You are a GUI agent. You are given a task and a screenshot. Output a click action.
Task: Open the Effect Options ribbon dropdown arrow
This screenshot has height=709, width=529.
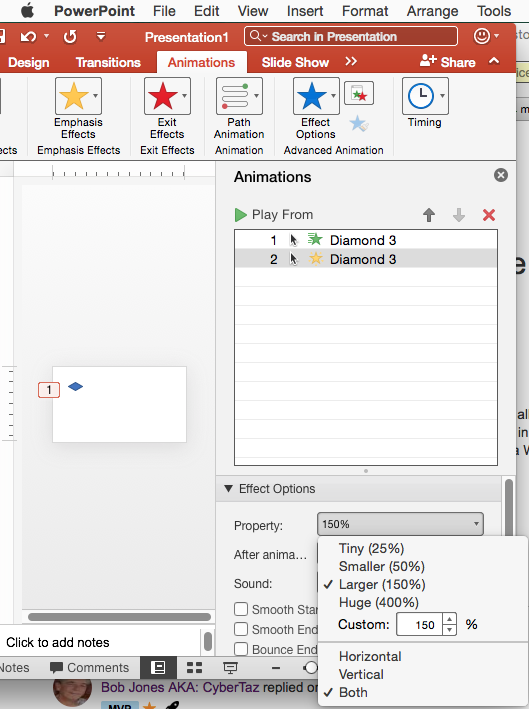(333, 96)
